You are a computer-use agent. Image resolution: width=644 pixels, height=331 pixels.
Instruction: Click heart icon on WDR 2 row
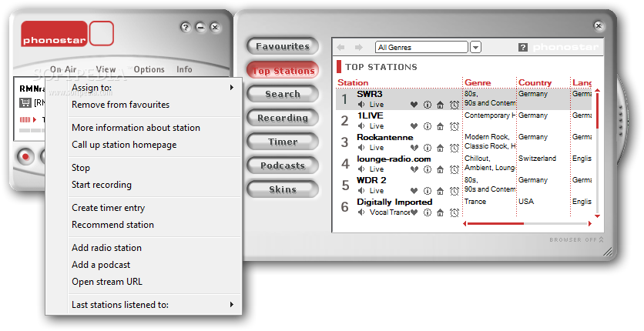414,191
